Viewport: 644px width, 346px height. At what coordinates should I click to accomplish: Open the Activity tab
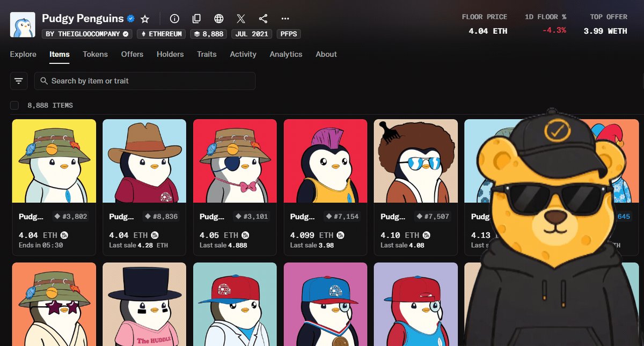[243, 54]
